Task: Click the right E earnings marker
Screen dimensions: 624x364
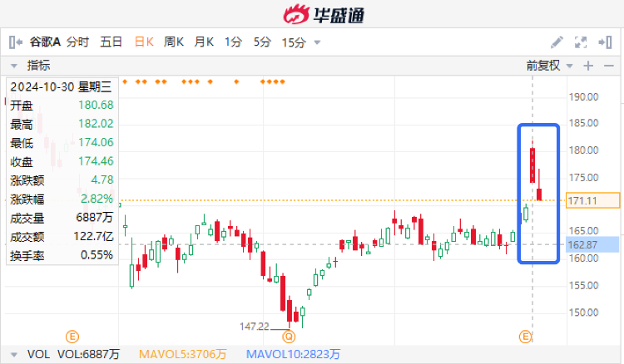Action: tap(525, 337)
